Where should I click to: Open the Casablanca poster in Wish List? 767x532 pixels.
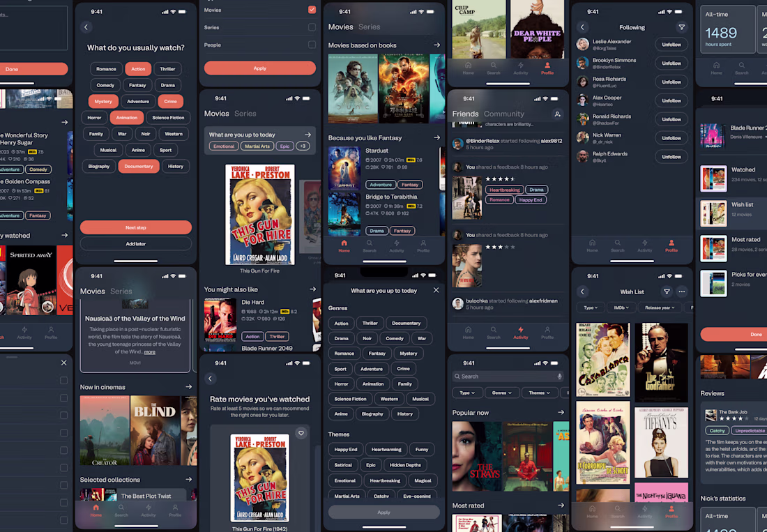point(603,359)
